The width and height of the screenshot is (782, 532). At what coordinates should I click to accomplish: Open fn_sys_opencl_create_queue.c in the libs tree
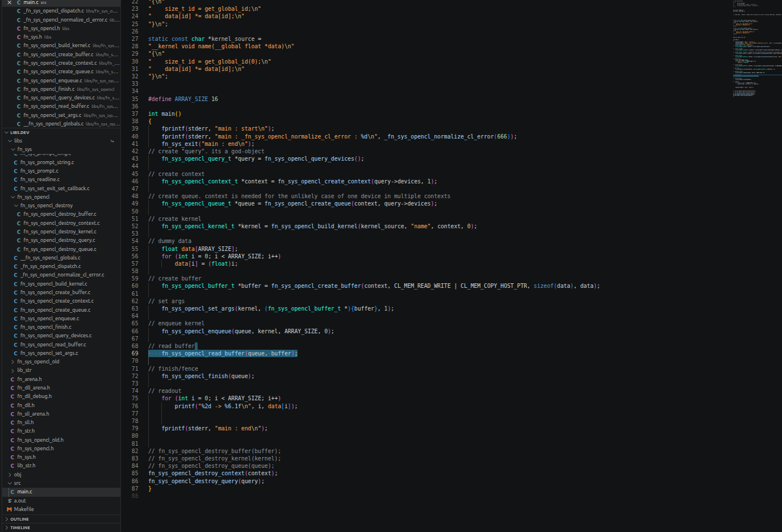pos(60,310)
